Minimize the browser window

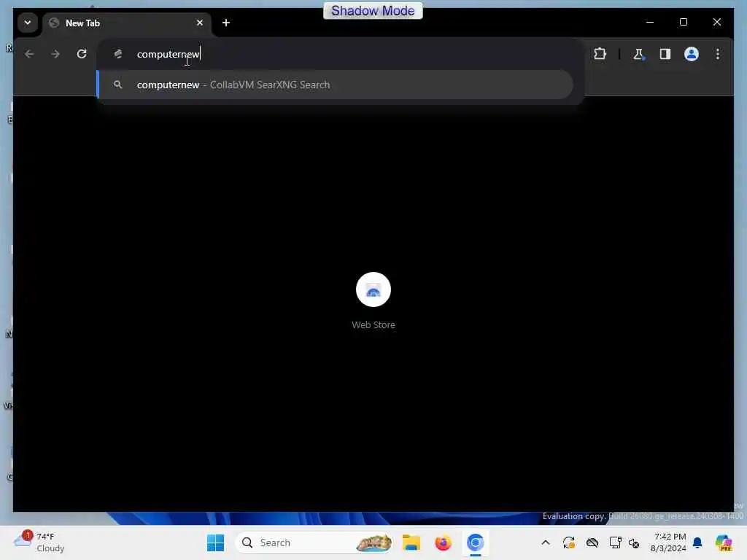(650, 23)
